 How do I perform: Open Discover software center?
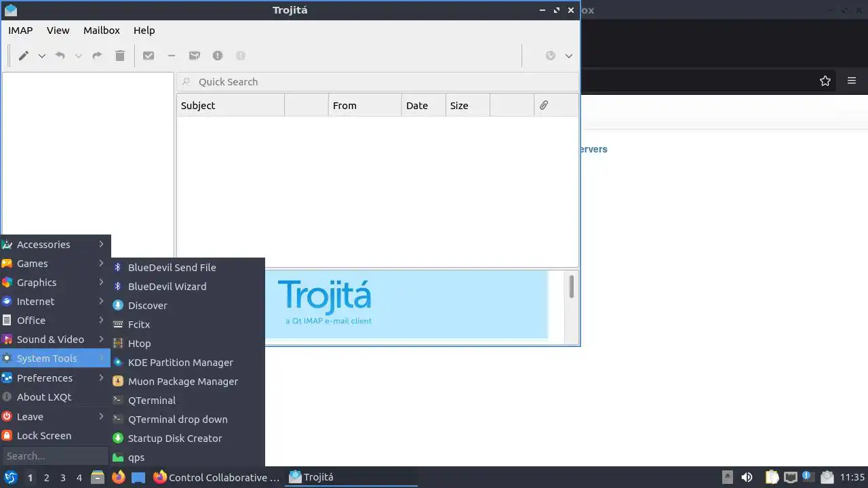click(x=188, y=305)
